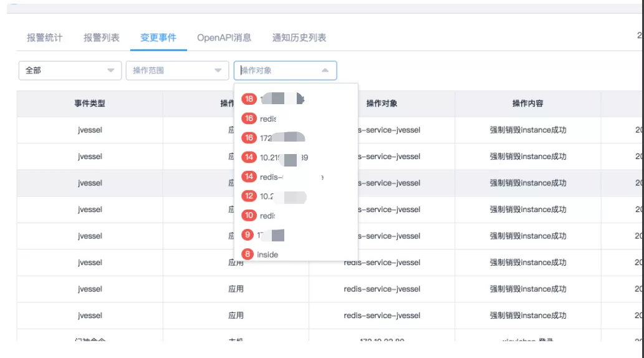Switch to the 报警统计 tab

[44, 38]
